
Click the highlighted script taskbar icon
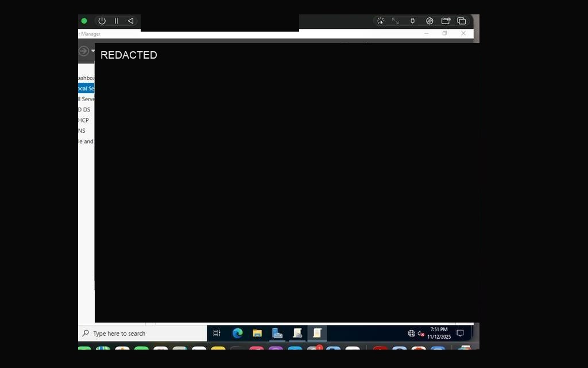point(317,333)
